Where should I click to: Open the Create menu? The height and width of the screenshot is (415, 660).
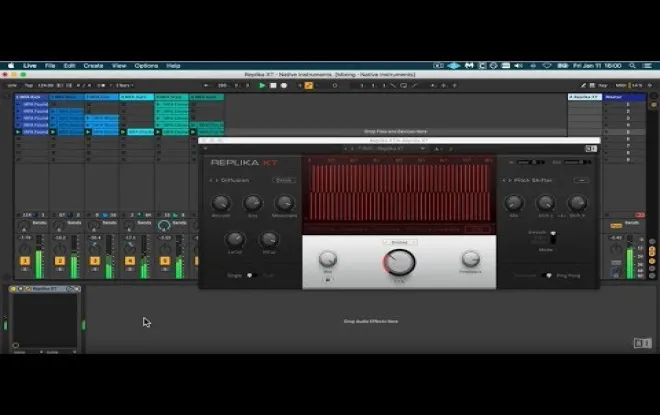click(93, 66)
